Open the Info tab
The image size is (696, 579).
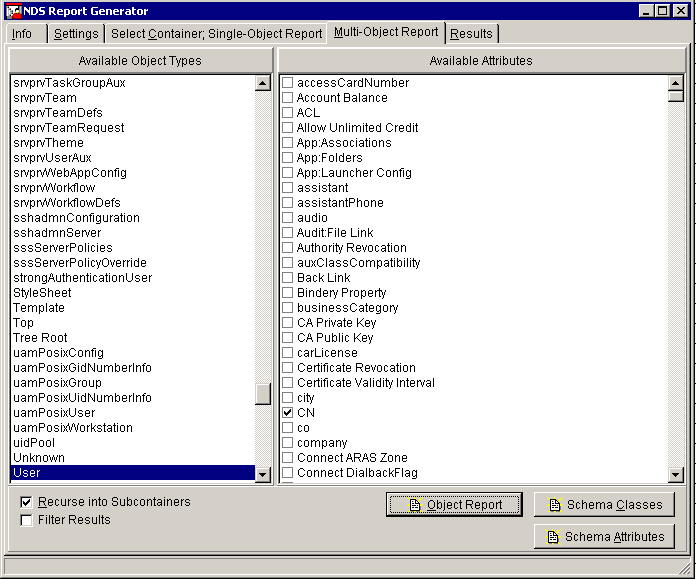click(26, 34)
